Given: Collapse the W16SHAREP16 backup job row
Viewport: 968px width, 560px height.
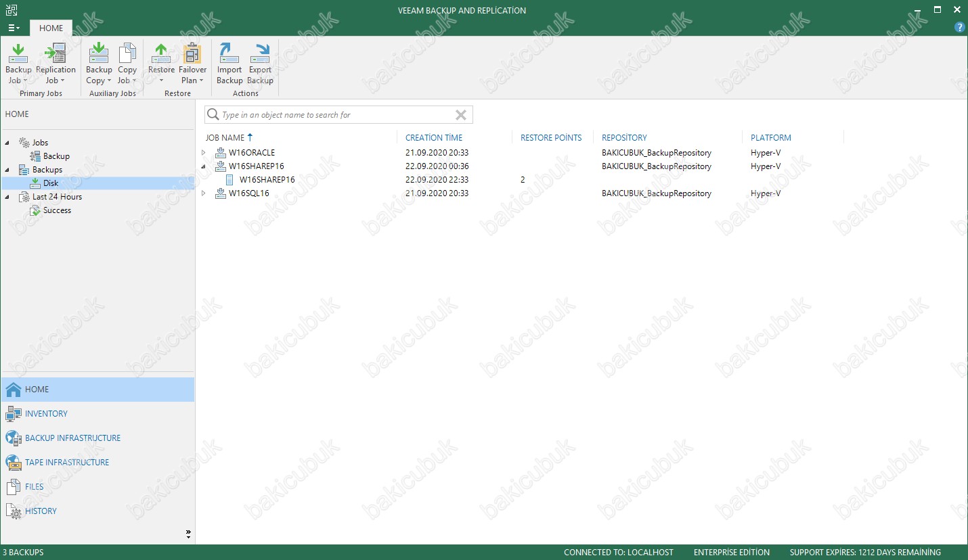Looking at the screenshot, I should point(204,166).
